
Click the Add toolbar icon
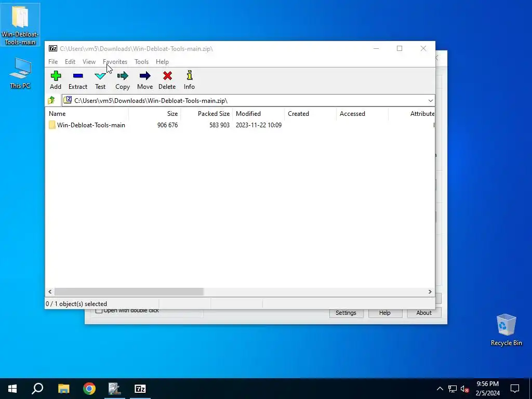click(56, 80)
